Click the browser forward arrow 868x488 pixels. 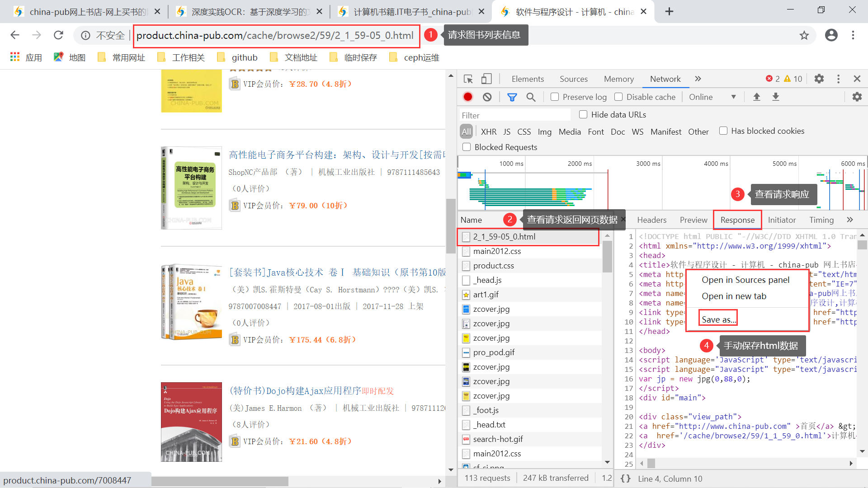coord(37,35)
